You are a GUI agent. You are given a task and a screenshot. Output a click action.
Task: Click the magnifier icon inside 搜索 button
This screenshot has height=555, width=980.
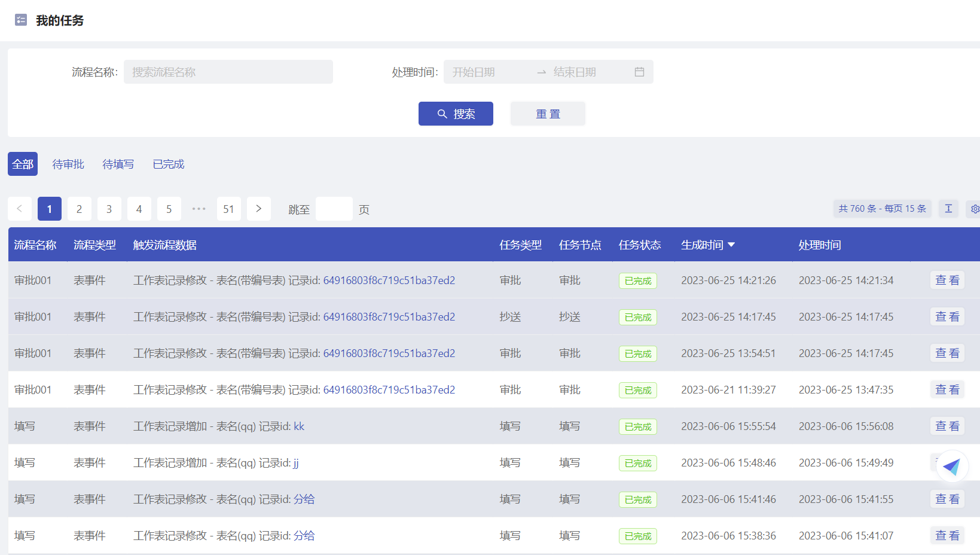442,114
